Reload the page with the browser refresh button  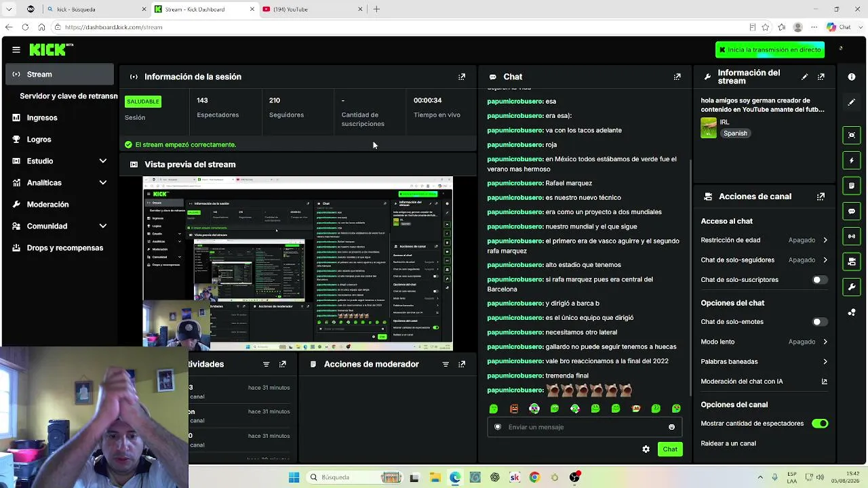click(25, 27)
